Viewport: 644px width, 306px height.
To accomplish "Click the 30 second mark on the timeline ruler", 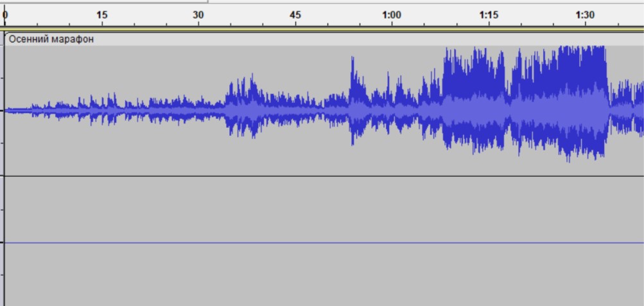I will click(x=198, y=15).
